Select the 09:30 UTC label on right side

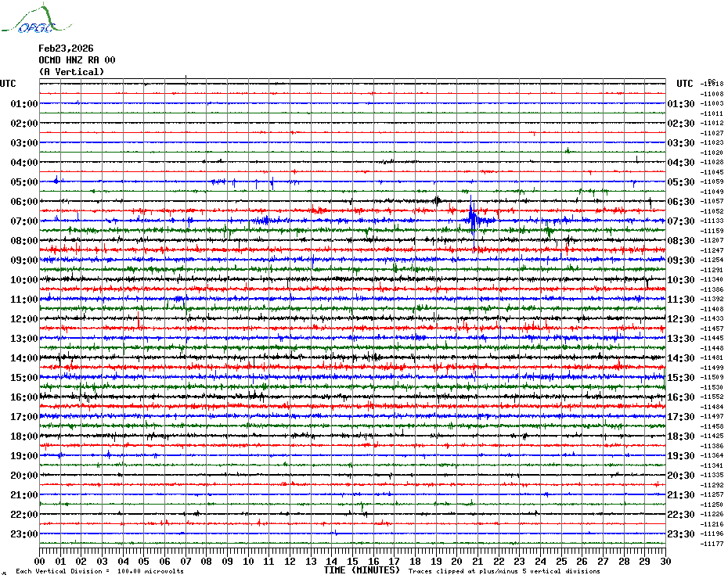coord(681,260)
